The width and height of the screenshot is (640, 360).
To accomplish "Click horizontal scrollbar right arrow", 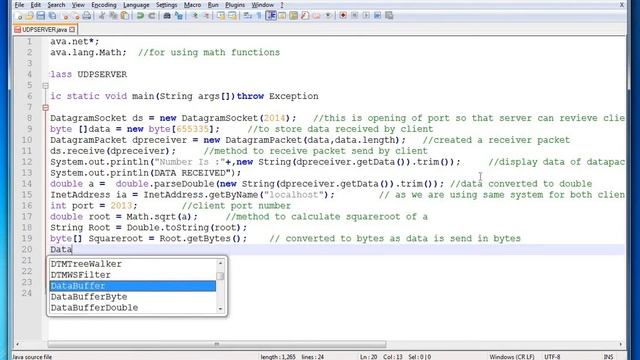I will (621, 344).
